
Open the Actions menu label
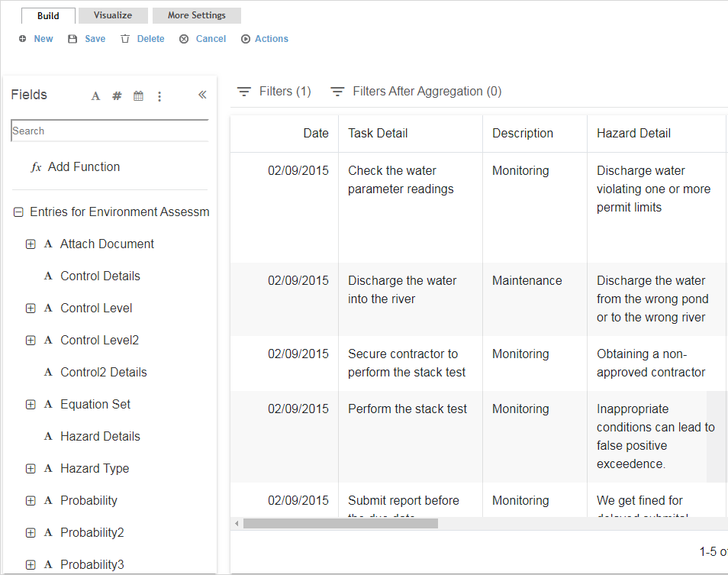(272, 39)
